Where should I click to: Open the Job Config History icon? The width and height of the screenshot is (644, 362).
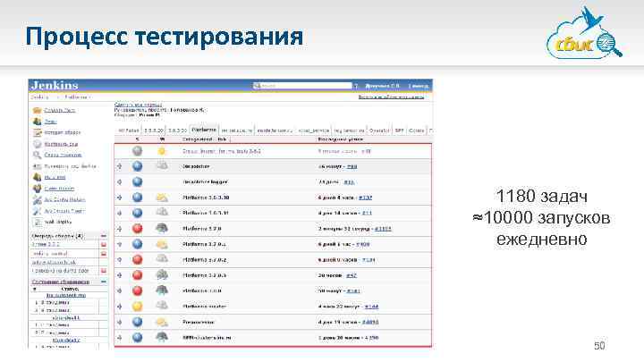click(x=37, y=199)
